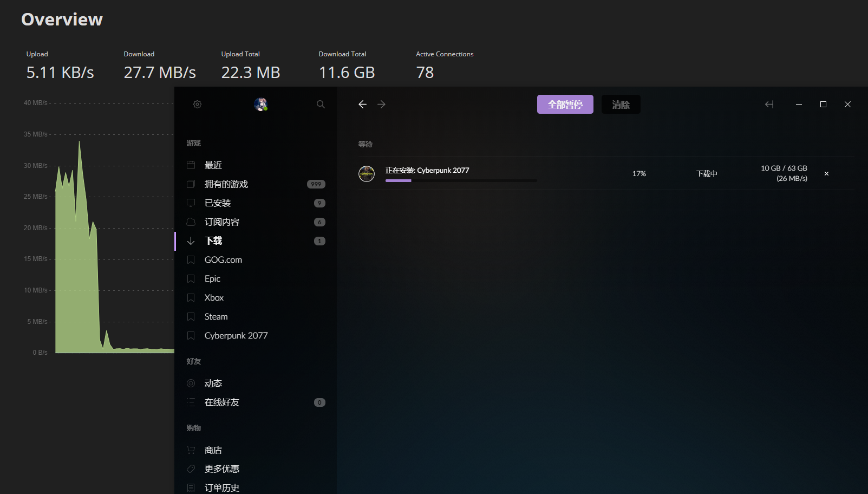Click the bookmark icon beside Epic
This screenshot has height=494, width=868.
coord(191,278)
